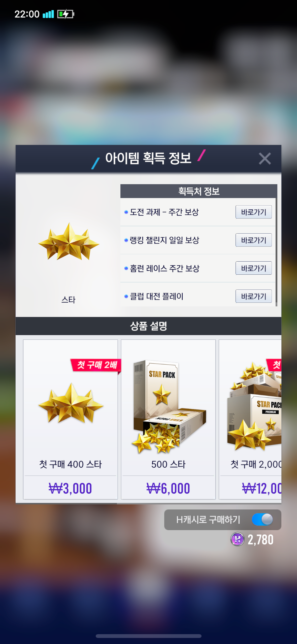Open 바로가기 next to 홈런 레이스 주간 보상
Image resolution: width=297 pixels, height=644 pixels.
(x=253, y=268)
